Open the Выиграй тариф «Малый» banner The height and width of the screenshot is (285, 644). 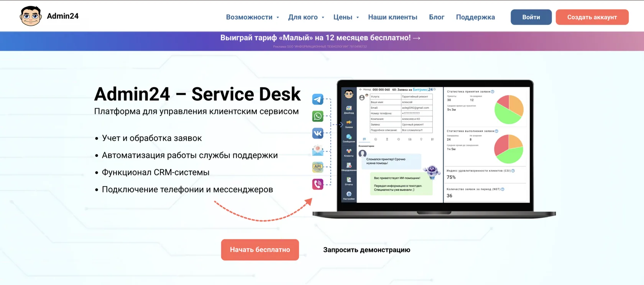pyautogui.click(x=320, y=38)
